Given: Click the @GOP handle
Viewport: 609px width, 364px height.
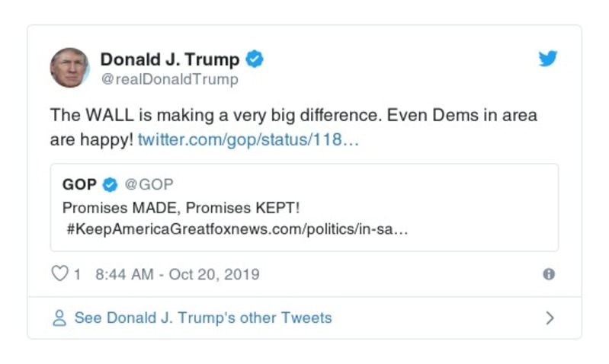Looking at the screenshot, I should (x=149, y=184).
